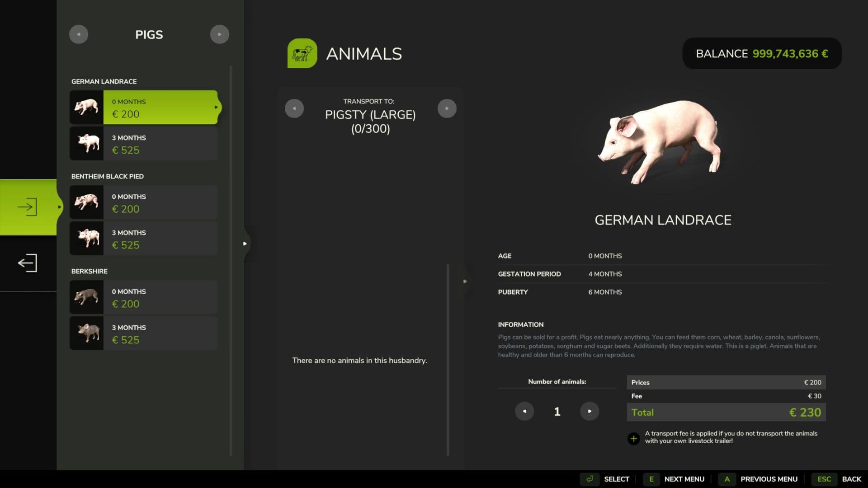The width and height of the screenshot is (868, 488).
Task: Click ESC BACK in the footer
Action: pyautogui.click(x=839, y=479)
